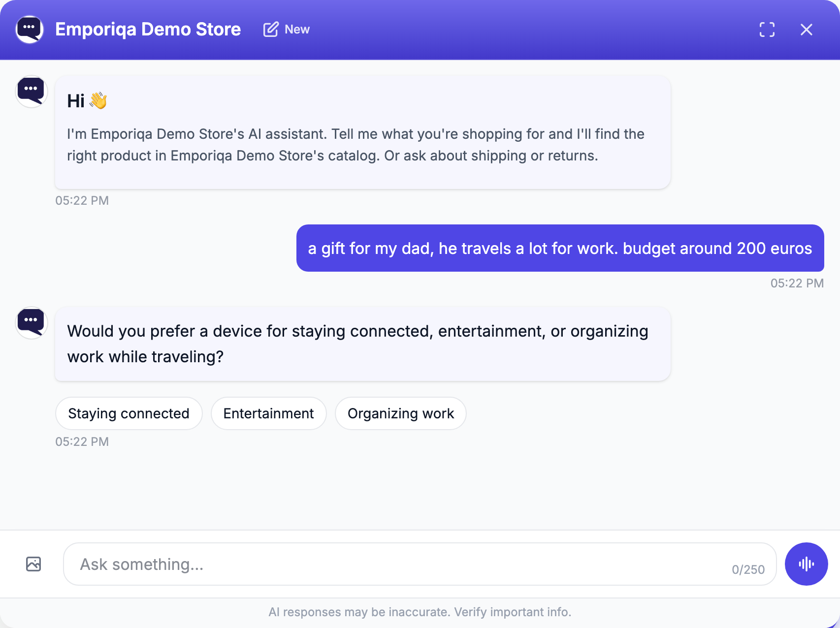Click the 05:22 PM timestamp under user message
Screen dimensions: 840x628
pyautogui.click(x=797, y=283)
